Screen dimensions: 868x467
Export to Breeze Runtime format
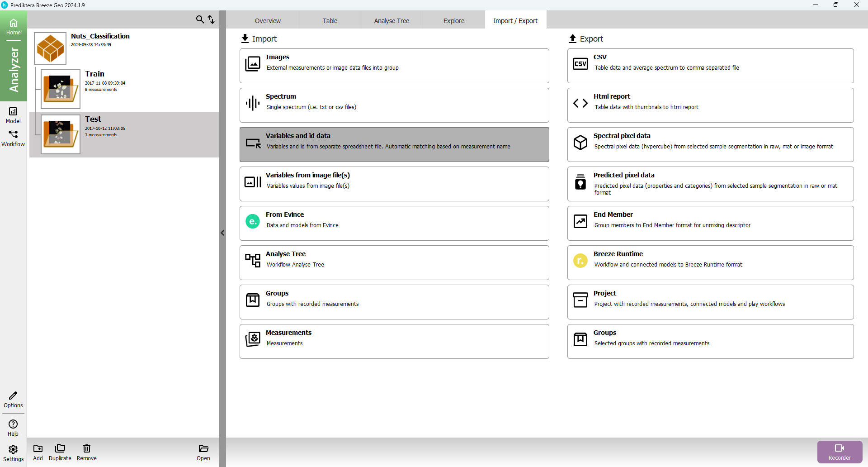coord(710,262)
